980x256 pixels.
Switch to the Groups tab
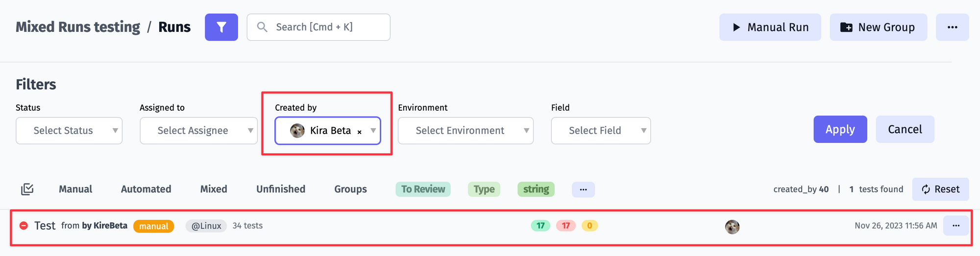(x=350, y=189)
